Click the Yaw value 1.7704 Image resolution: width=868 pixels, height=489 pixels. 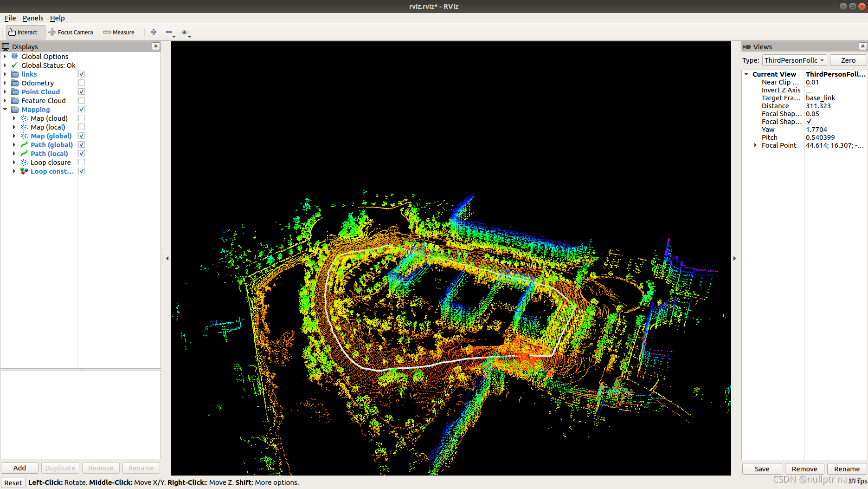[817, 129]
